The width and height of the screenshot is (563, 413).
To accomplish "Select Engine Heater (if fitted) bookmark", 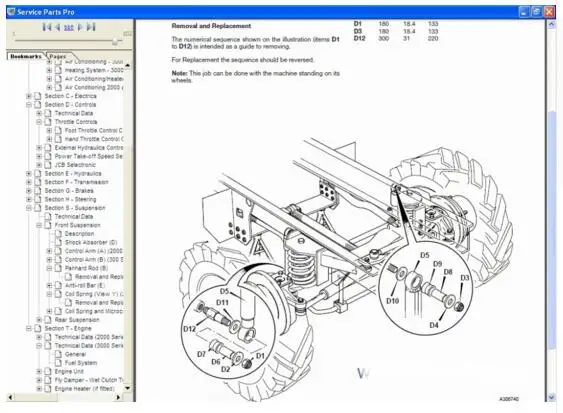I will (x=84, y=389).
